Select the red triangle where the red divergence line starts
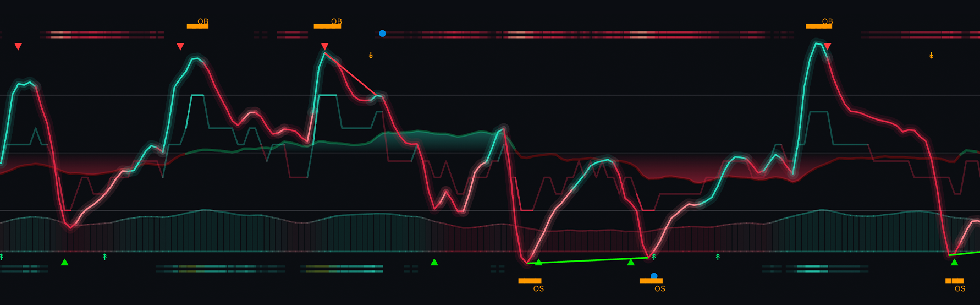980x305 pixels. [x=324, y=47]
